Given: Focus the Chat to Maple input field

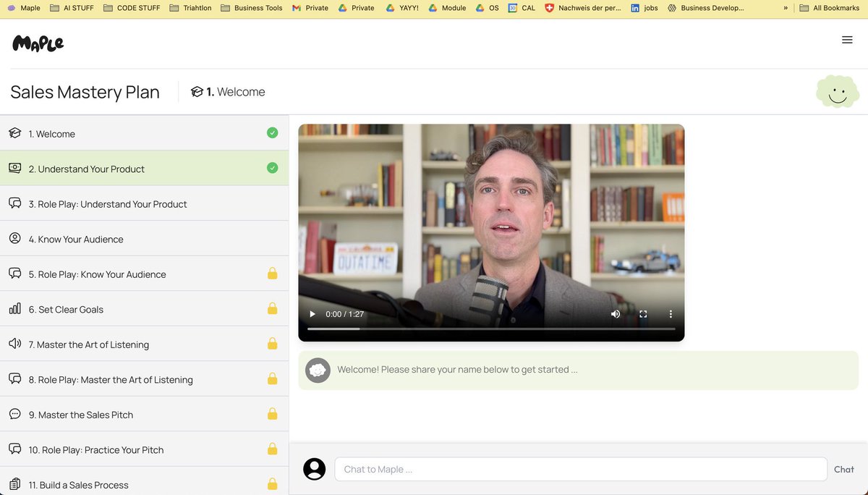Looking at the screenshot, I should click(580, 469).
